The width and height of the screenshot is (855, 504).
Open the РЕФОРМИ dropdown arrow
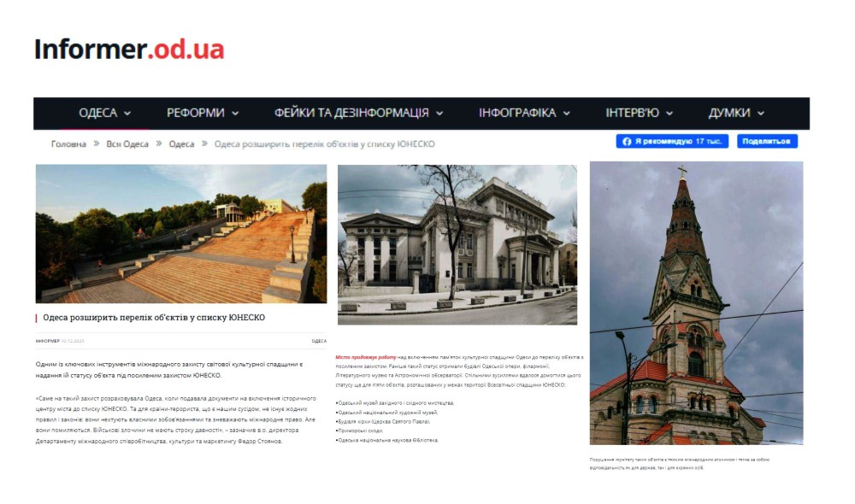tap(235, 114)
